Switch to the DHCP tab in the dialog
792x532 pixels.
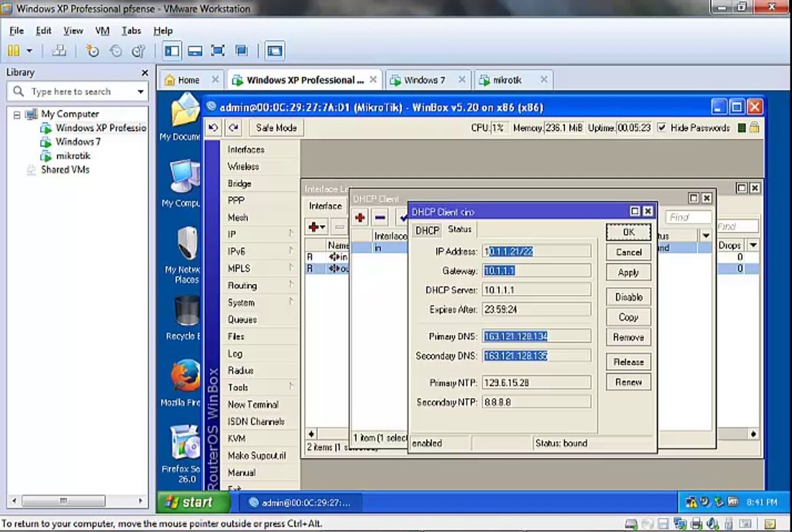[427, 230]
